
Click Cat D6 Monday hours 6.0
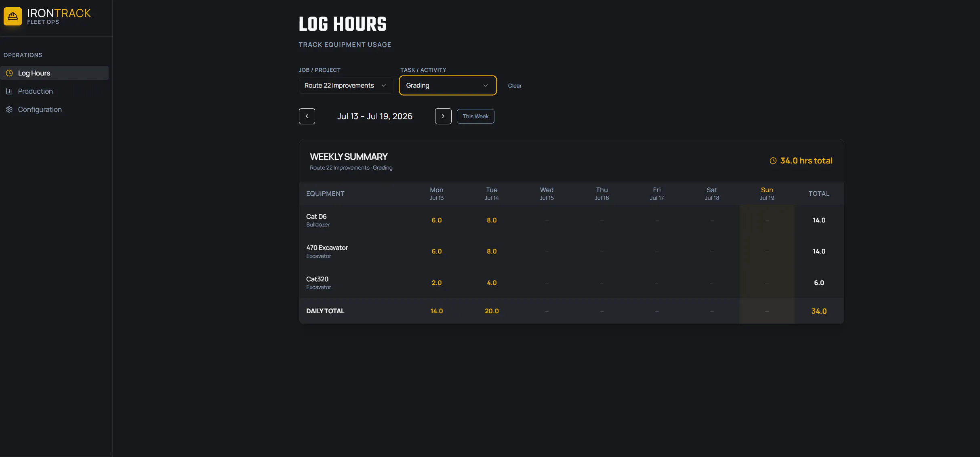437,220
